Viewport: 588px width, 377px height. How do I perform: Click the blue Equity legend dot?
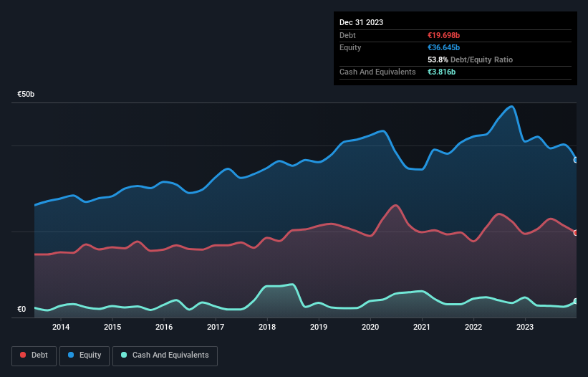pos(71,355)
